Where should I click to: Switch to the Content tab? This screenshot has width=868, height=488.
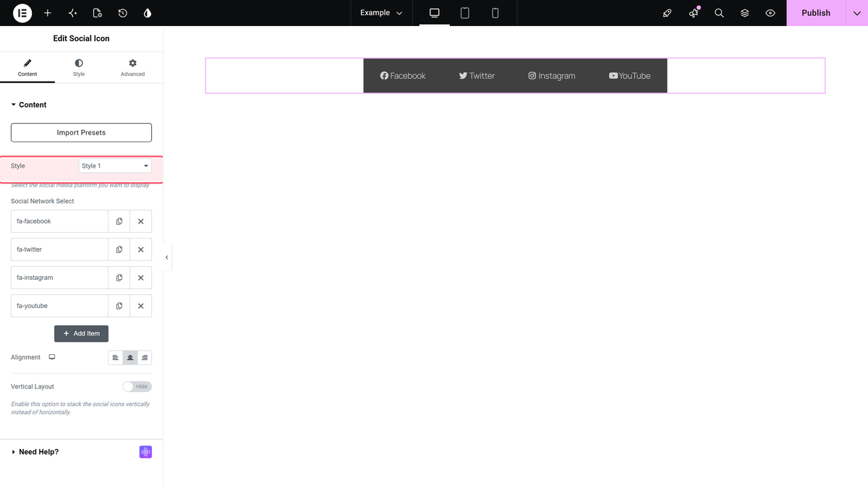[x=27, y=68]
